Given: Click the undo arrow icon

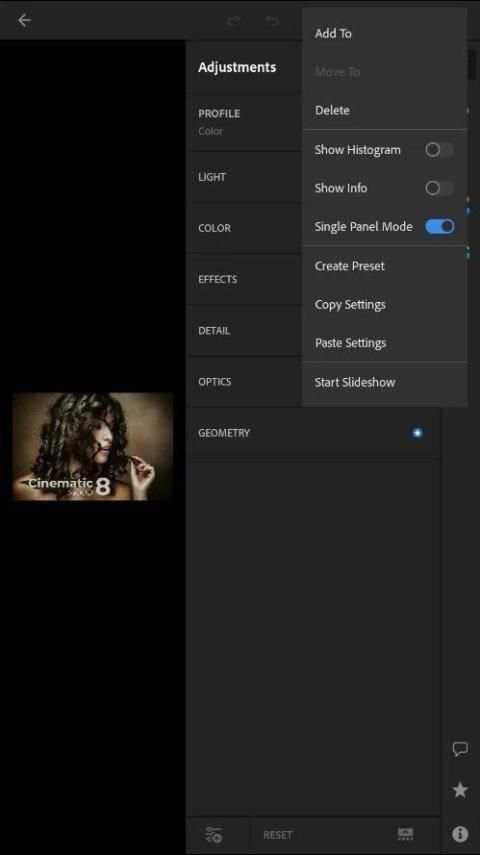Looking at the screenshot, I should [272, 21].
